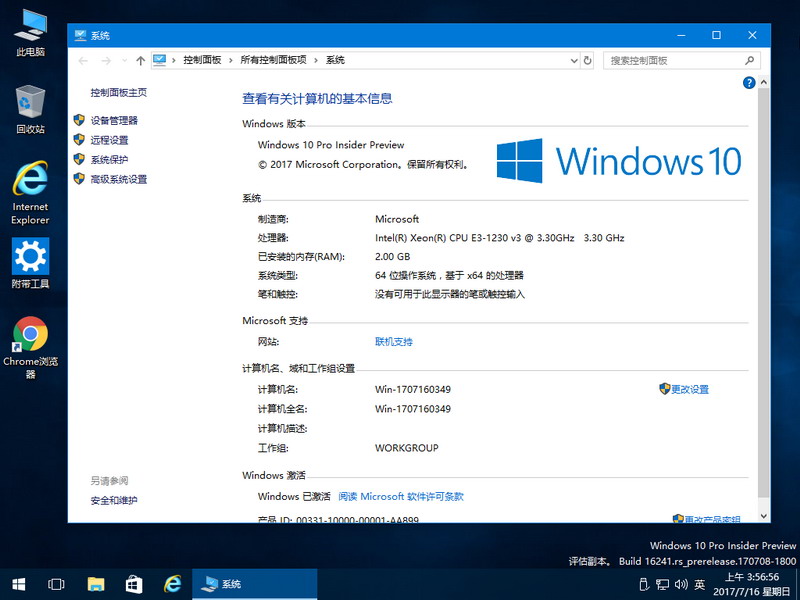
Task: Minimize the 系统 window
Action: 681,35
